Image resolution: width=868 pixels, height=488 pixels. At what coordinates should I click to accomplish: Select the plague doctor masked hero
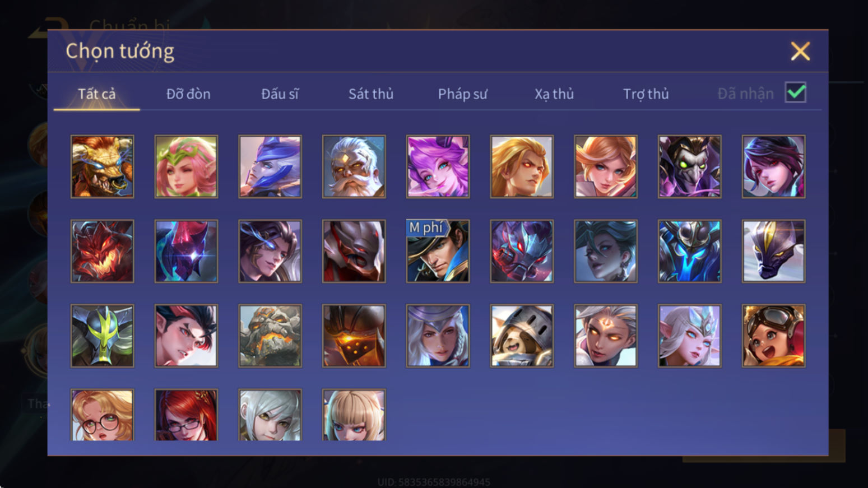[x=689, y=166]
